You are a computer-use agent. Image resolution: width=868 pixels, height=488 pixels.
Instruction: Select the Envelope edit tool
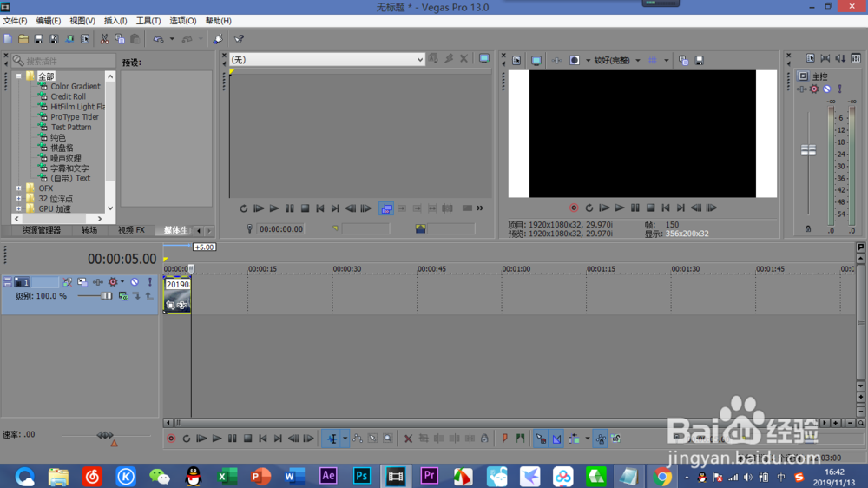[358, 439]
